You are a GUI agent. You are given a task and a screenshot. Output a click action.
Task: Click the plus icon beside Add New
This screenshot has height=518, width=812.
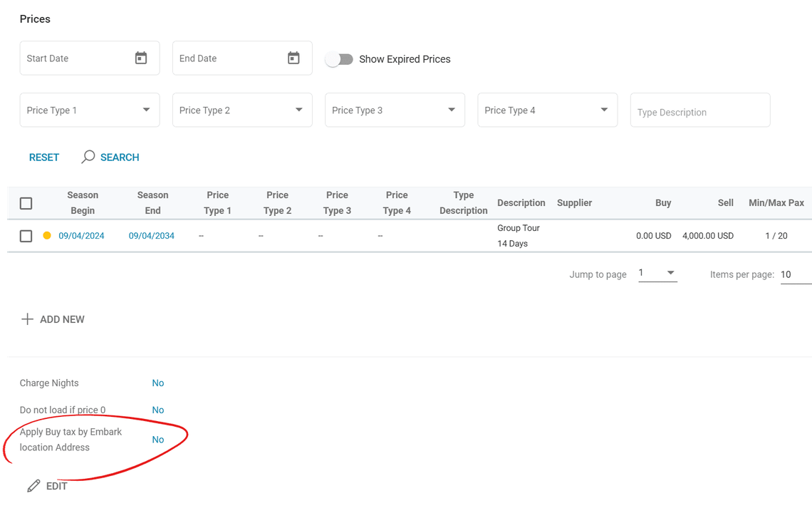[x=27, y=319]
